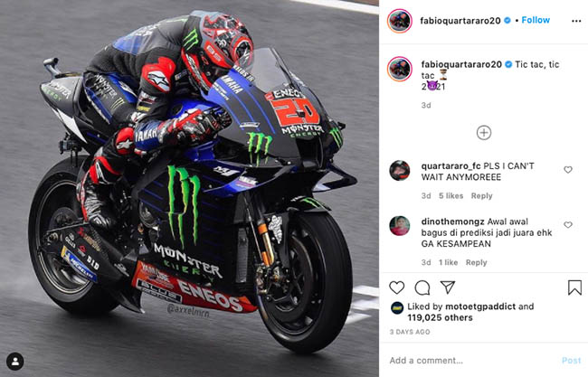Open the three-dot more options menu
The image size is (588, 377).
[x=576, y=21]
